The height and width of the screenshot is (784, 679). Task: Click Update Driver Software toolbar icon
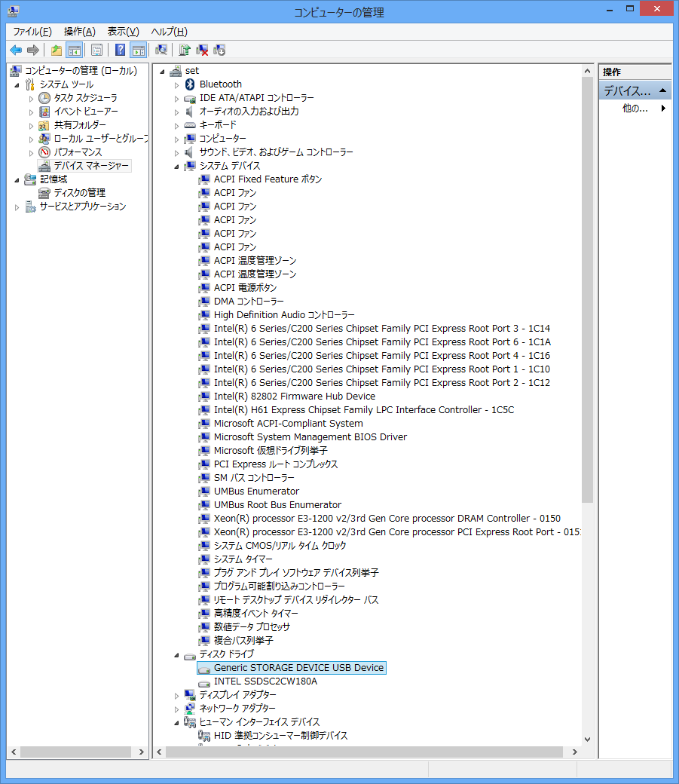185,50
